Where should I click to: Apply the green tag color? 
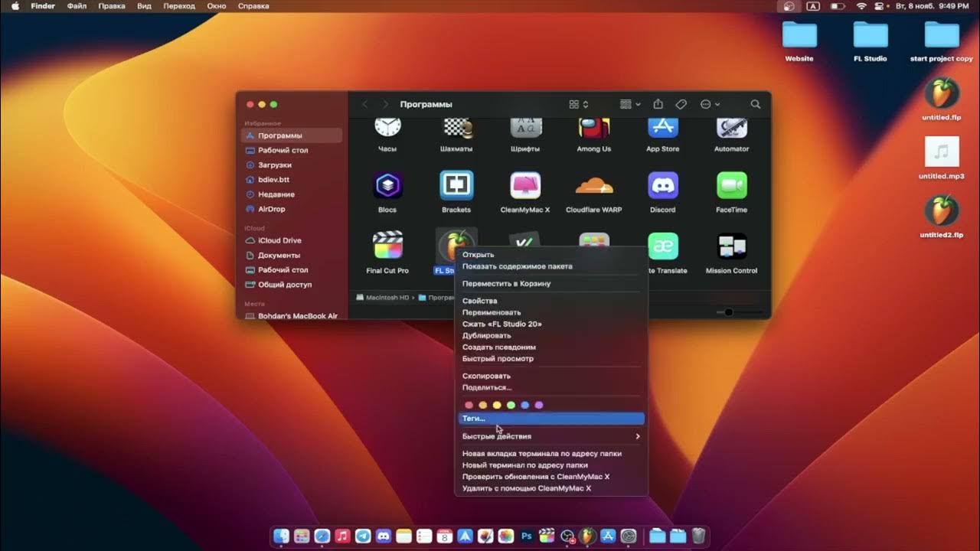click(511, 405)
